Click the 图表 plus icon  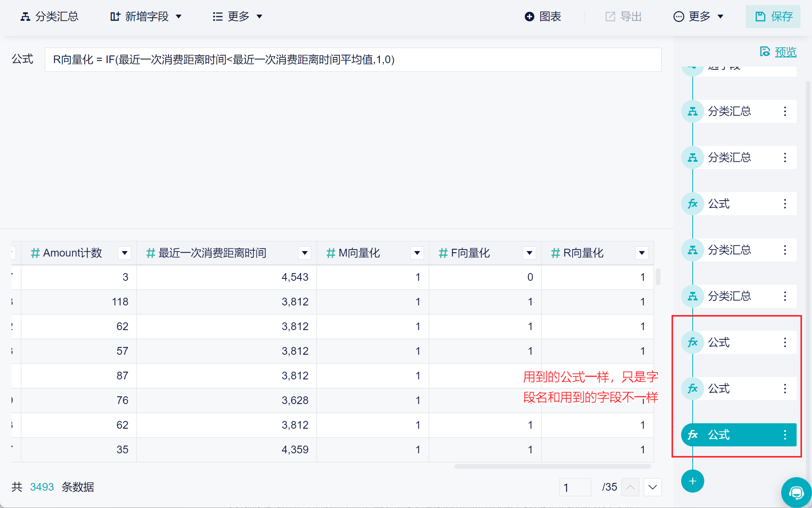point(530,17)
